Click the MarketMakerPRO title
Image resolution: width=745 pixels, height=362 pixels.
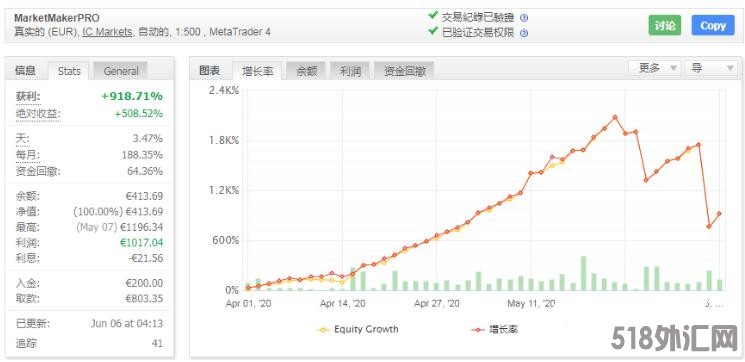click(57, 19)
